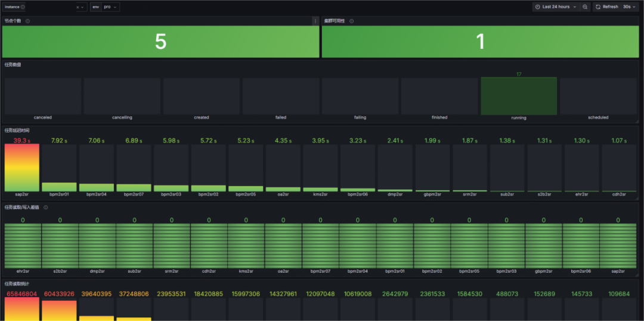Click the red sap2sr latency bar
Viewport: 644px width, 321px height.
point(22,167)
